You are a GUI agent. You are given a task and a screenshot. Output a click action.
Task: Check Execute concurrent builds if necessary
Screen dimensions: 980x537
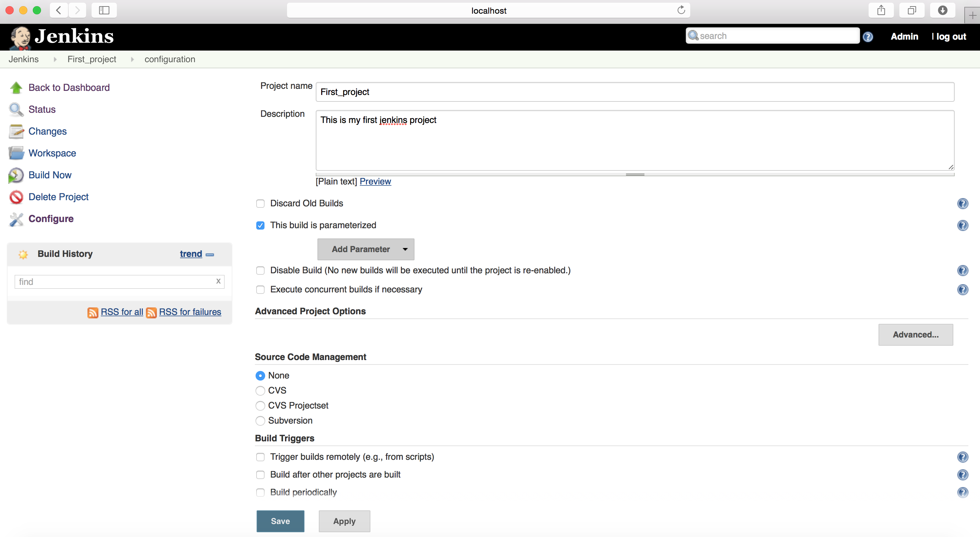260,289
